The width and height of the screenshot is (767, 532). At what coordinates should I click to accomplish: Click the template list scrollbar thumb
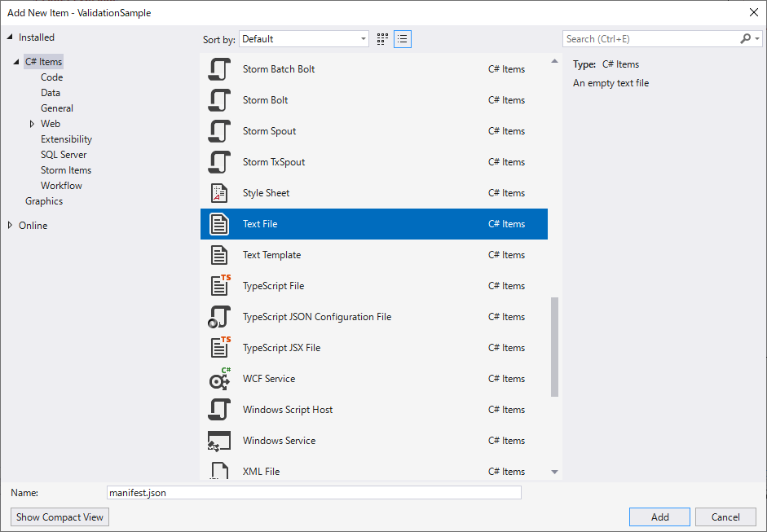click(555, 347)
